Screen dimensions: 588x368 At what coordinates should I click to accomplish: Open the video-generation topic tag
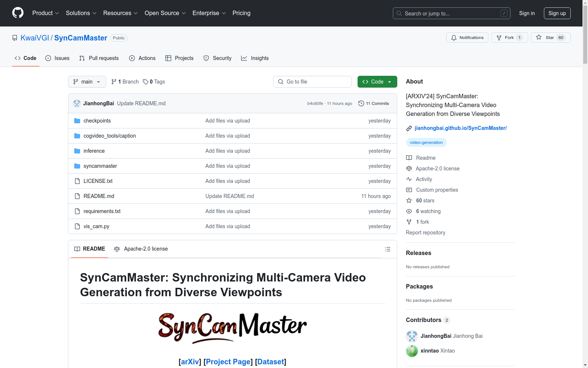426,142
